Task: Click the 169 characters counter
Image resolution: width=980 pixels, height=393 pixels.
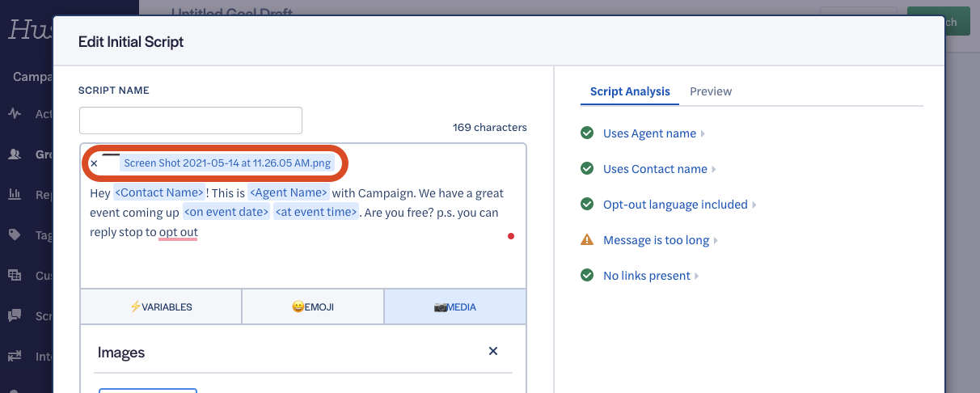Action: coord(490,127)
